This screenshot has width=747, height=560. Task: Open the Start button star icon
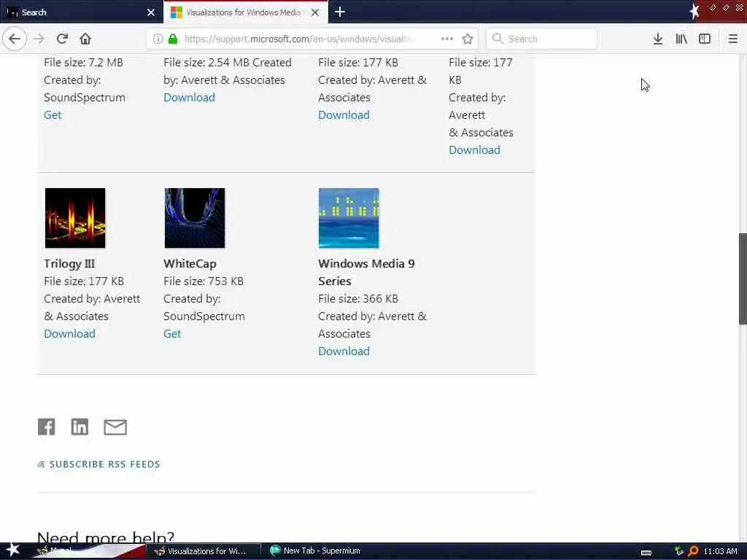pos(12,550)
